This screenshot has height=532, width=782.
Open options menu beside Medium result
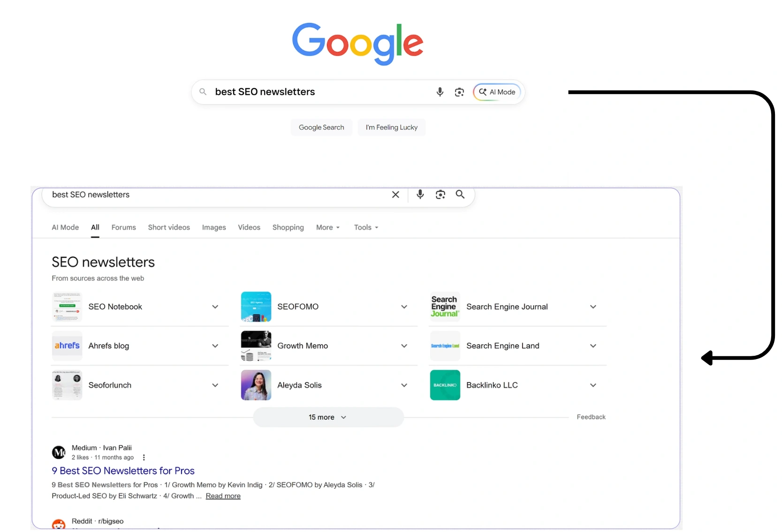coord(144,457)
